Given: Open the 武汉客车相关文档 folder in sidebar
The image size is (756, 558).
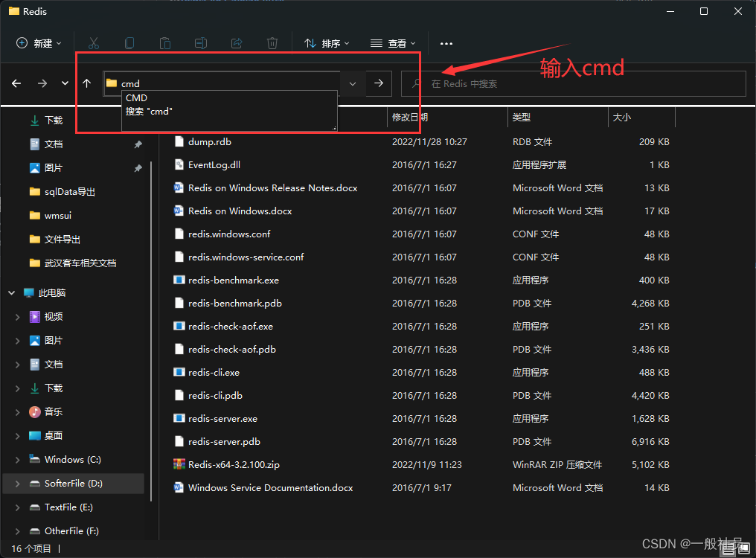Looking at the screenshot, I should [x=80, y=263].
